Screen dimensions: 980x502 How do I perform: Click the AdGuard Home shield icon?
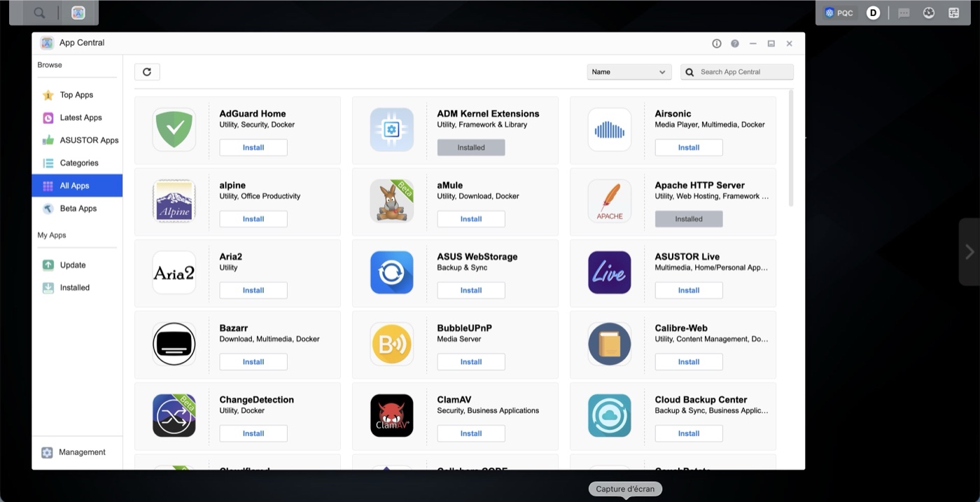point(174,130)
